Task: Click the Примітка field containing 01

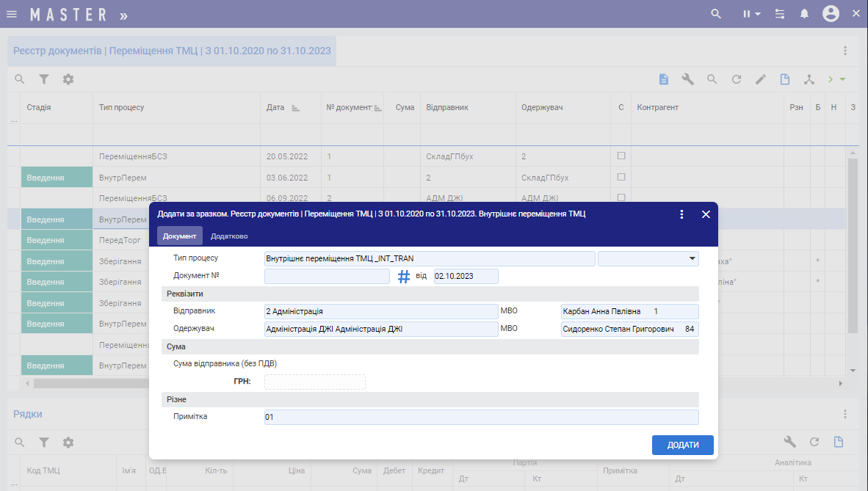Action: point(481,418)
